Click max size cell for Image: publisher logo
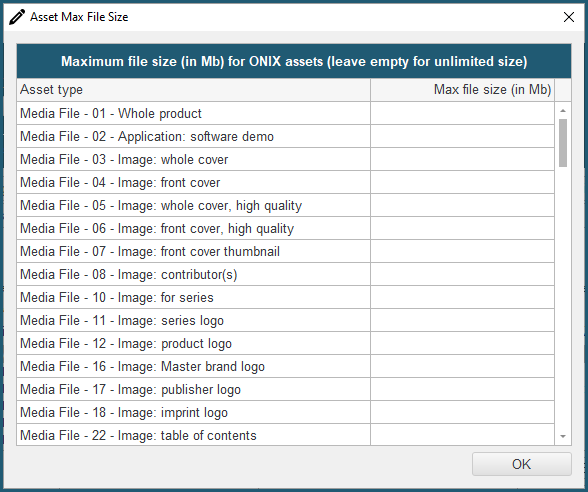 pyautogui.click(x=462, y=389)
